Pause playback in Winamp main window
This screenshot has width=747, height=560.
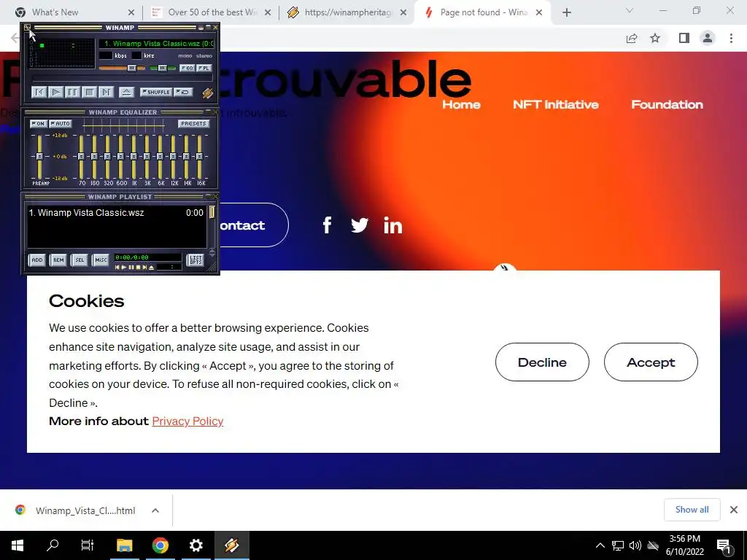pos(72,92)
